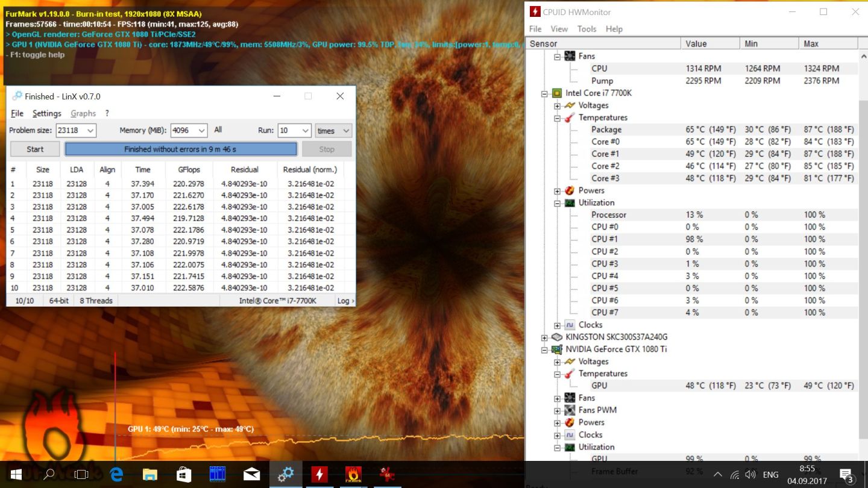Image resolution: width=868 pixels, height=488 pixels.
Task: Click the Stop button in LinX
Action: pos(327,149)
